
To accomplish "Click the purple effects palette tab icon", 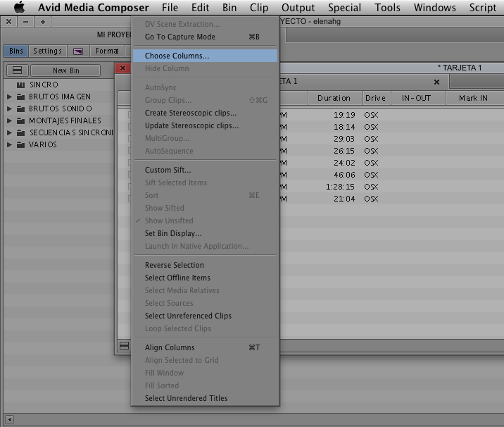I will [x=78, y=51].
